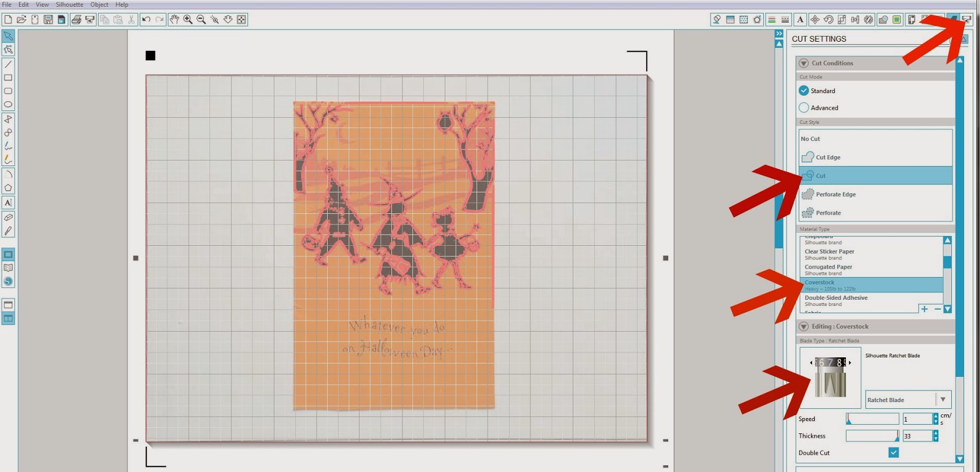Screen dimensions: 980x472
Task: Click the Speed value input field
Action: pyautogui.click(x=917, y=419)
